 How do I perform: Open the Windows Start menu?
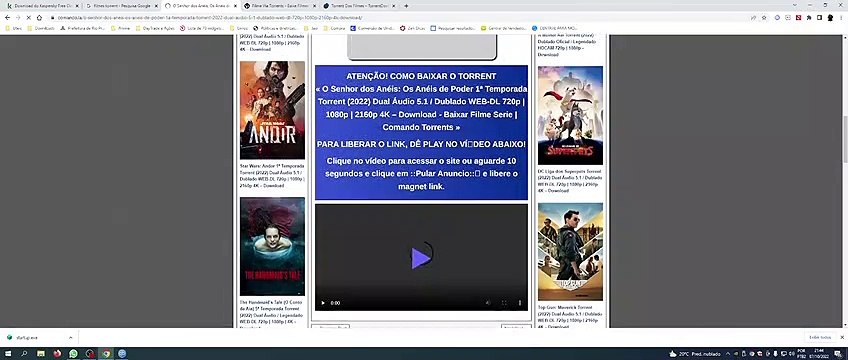point(8,354)
